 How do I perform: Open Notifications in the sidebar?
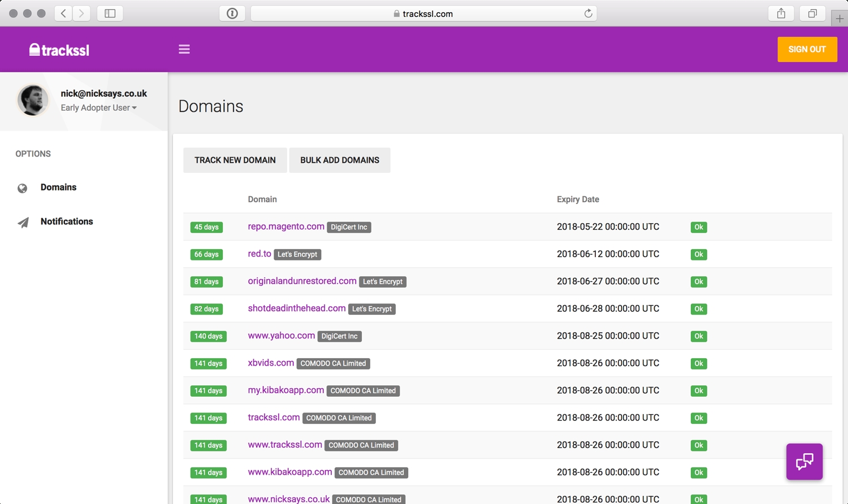pos(67,221)
